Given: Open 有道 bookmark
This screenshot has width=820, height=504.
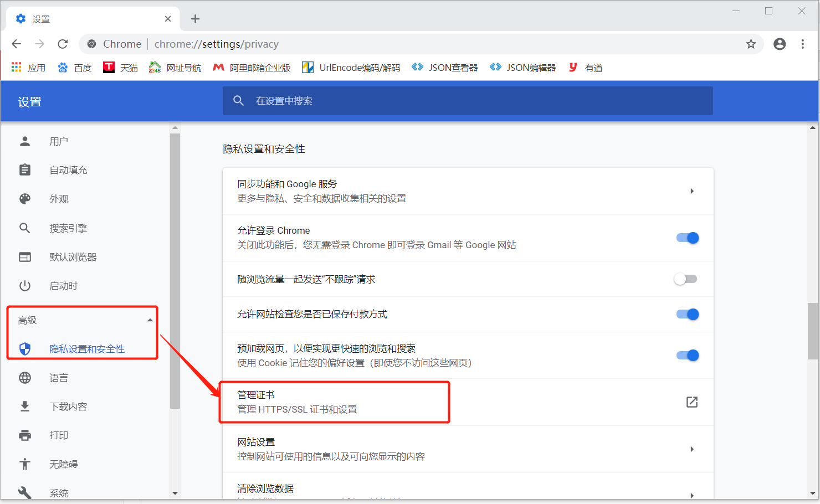Looking at the screenshot, I should [x=586, y=68].
